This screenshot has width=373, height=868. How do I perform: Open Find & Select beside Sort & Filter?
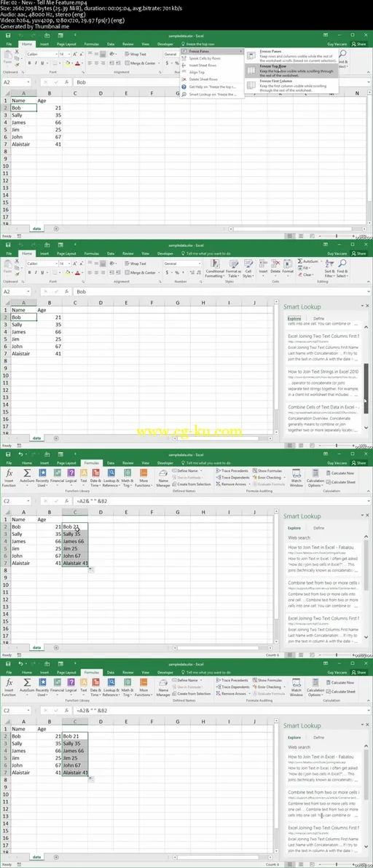342,267
